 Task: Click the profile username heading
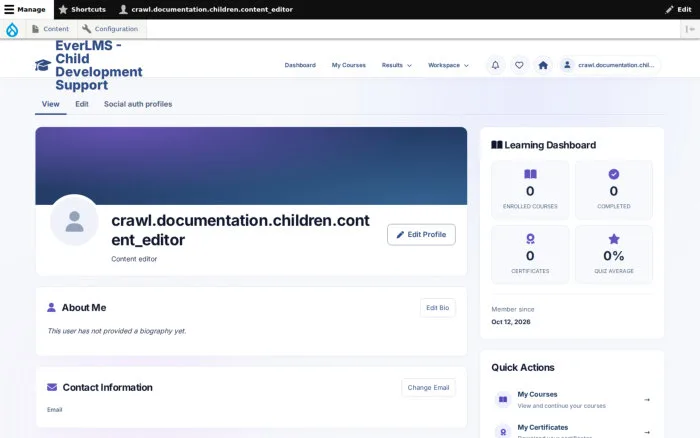point(240,230)
